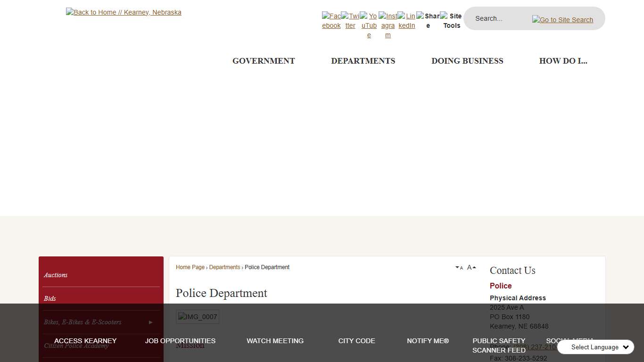Shrink the page text size
Image resolution: width=644 pixels, height=362 pixels.
[x=459, y=267]
